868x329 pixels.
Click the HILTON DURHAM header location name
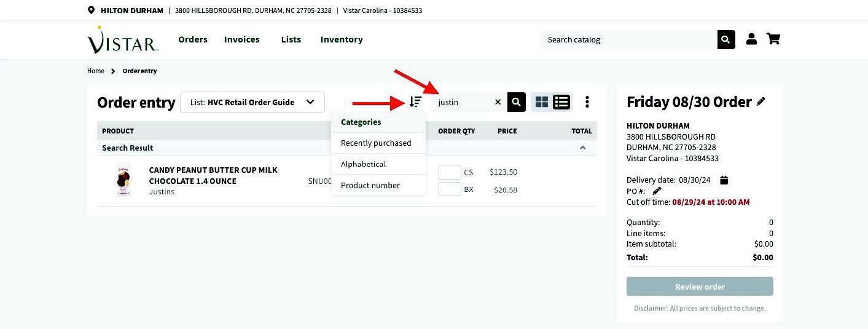coord(132,10)
